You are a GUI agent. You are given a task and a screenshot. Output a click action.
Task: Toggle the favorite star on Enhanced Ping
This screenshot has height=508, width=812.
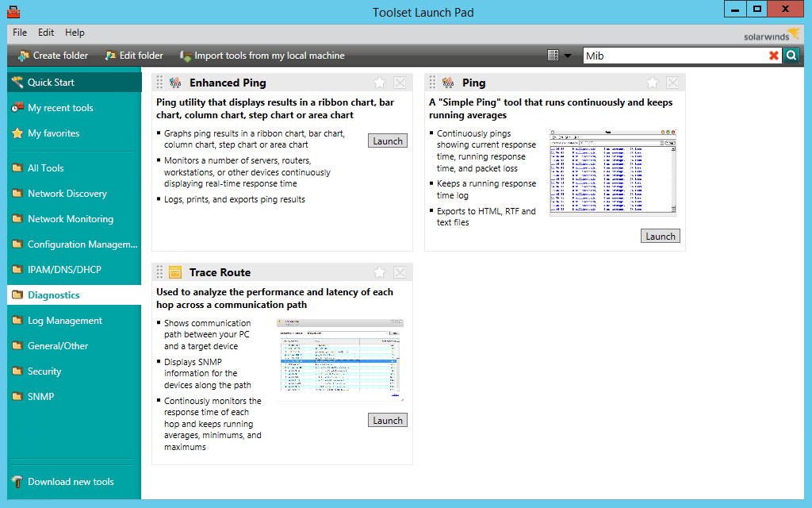(379, 82)
